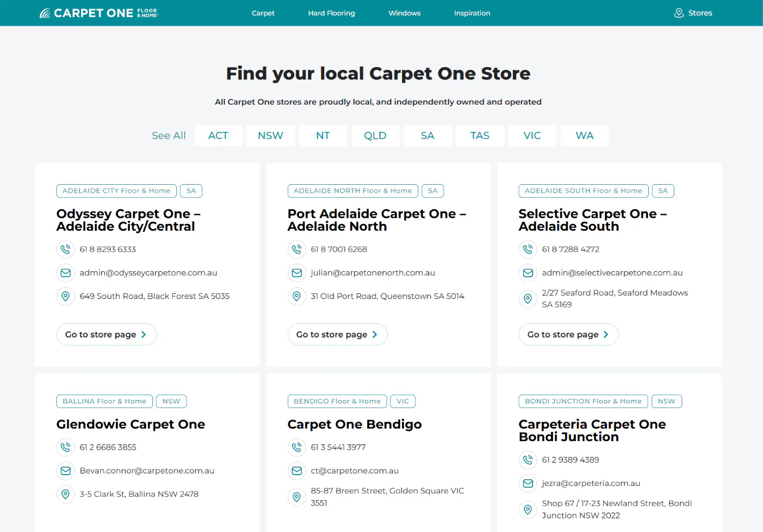763x532 pixels.
Task: Open Odyssey Carpet One – Adelaide City/Central heading
Action: [x=128, y=220]
